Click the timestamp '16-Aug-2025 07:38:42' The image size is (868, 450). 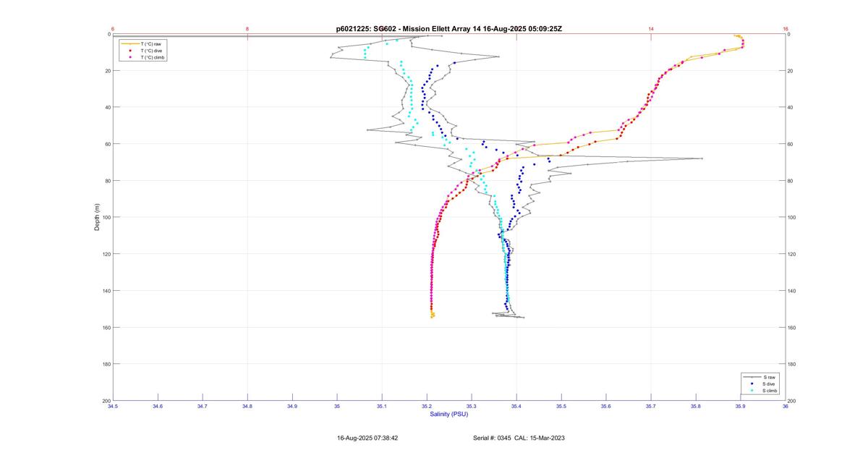tap(367, 438)
